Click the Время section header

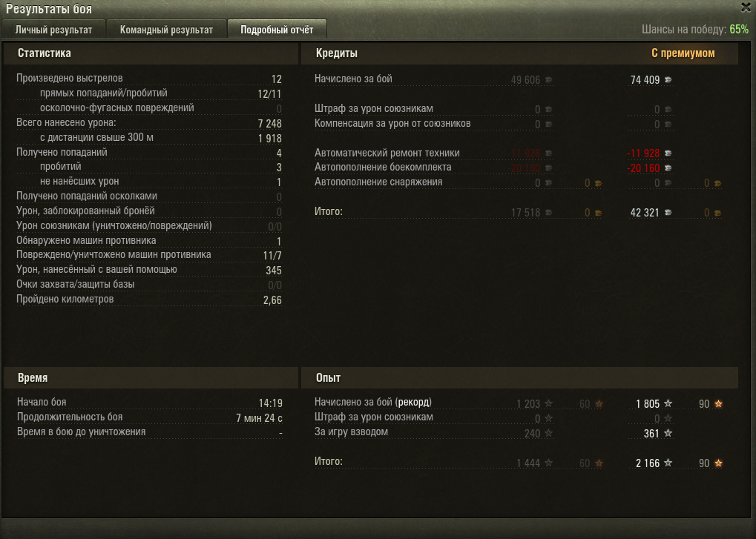coord(33,377)
